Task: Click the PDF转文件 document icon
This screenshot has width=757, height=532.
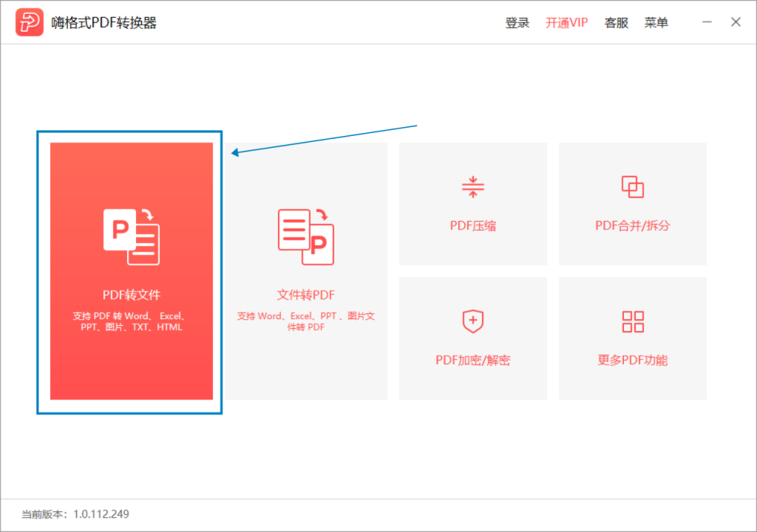Action: click(132, 236)
